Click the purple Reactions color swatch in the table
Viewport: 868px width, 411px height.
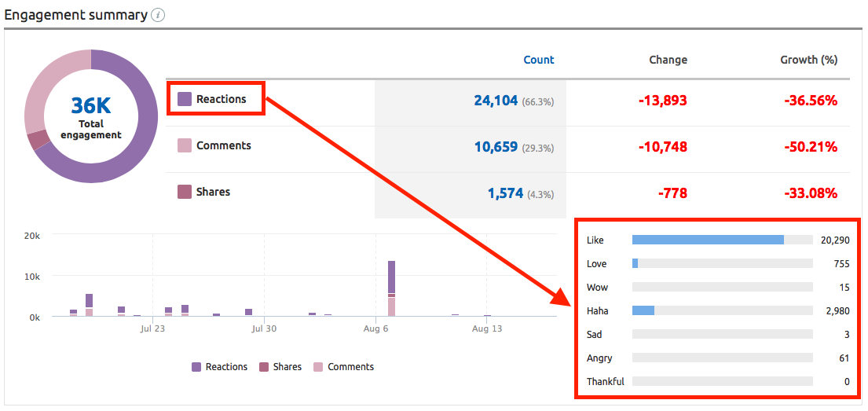pyautogui.click(x=185, y=99)
